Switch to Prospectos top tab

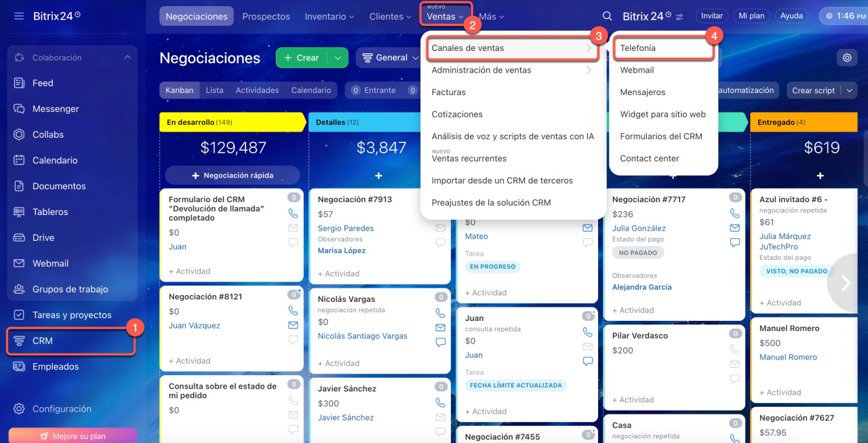pyautogui.click(x=266, y=16)
